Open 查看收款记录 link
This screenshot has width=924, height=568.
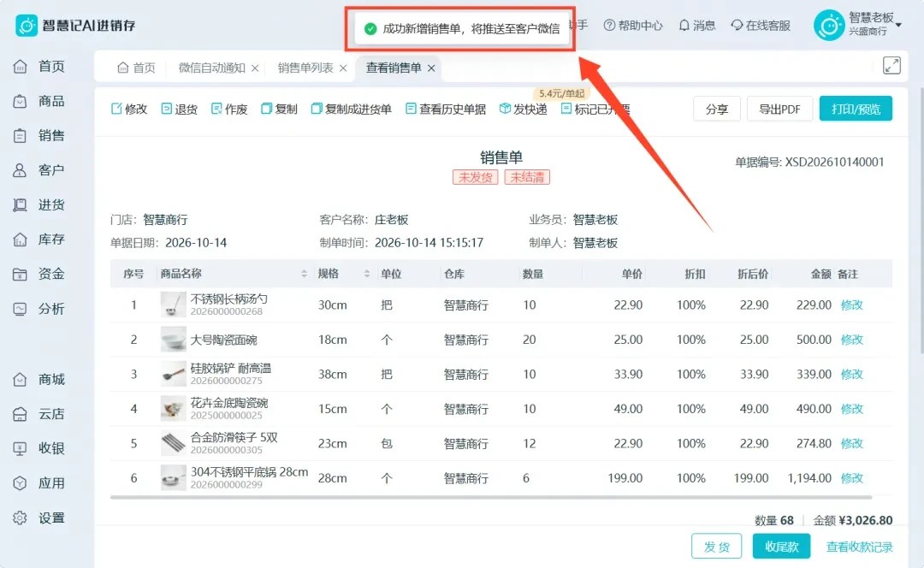point(859,547)
